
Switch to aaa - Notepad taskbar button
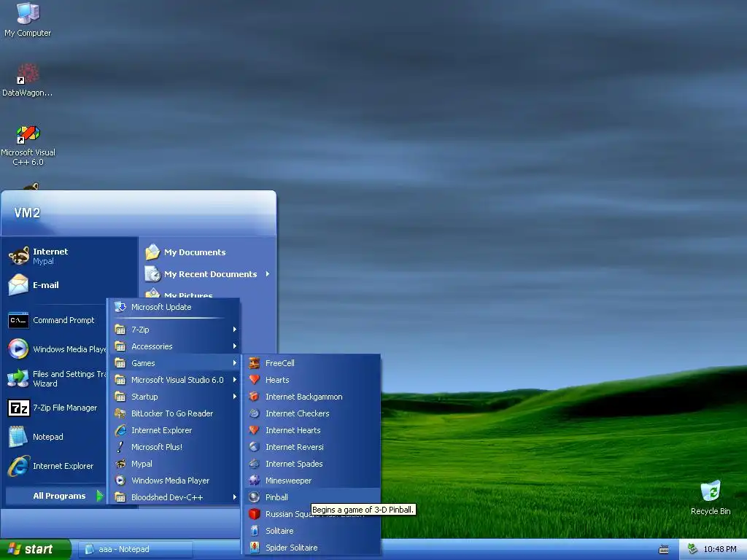tap(135, 550)
